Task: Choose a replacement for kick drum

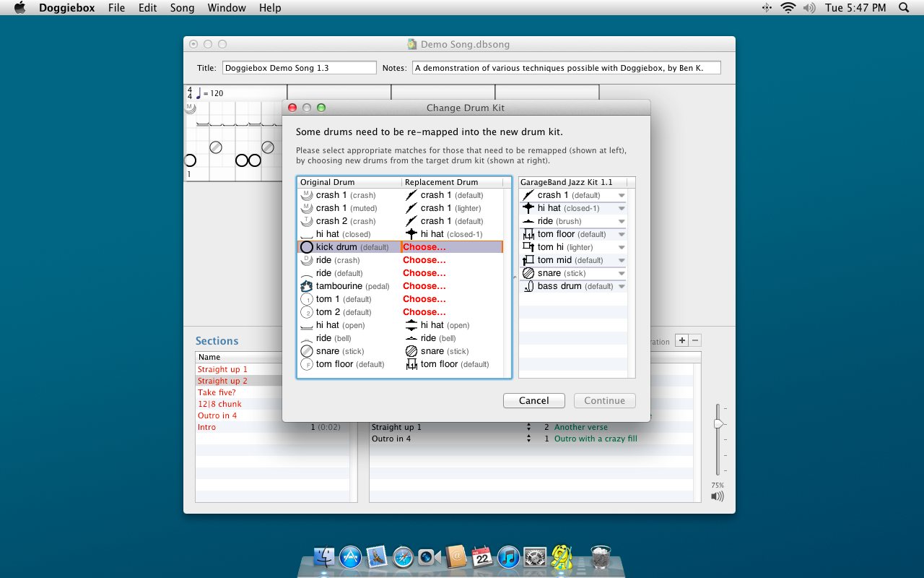Action: (x=424, y=247)
